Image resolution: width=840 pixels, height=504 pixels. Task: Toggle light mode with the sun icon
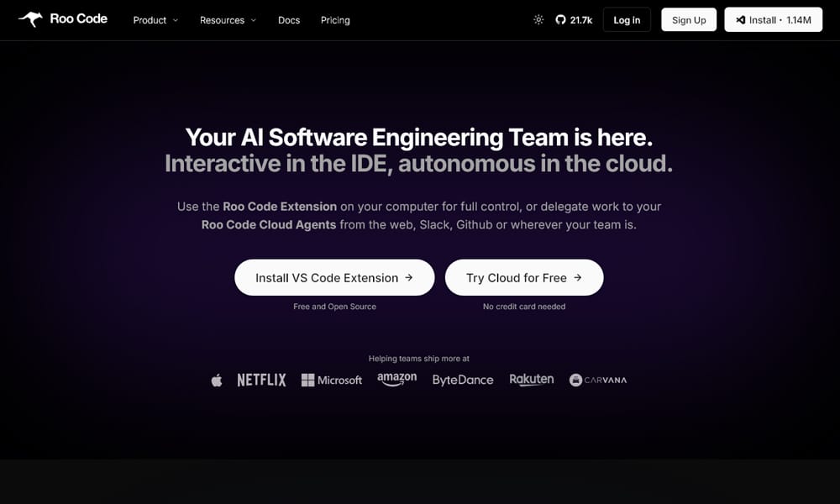pos(538,19)
